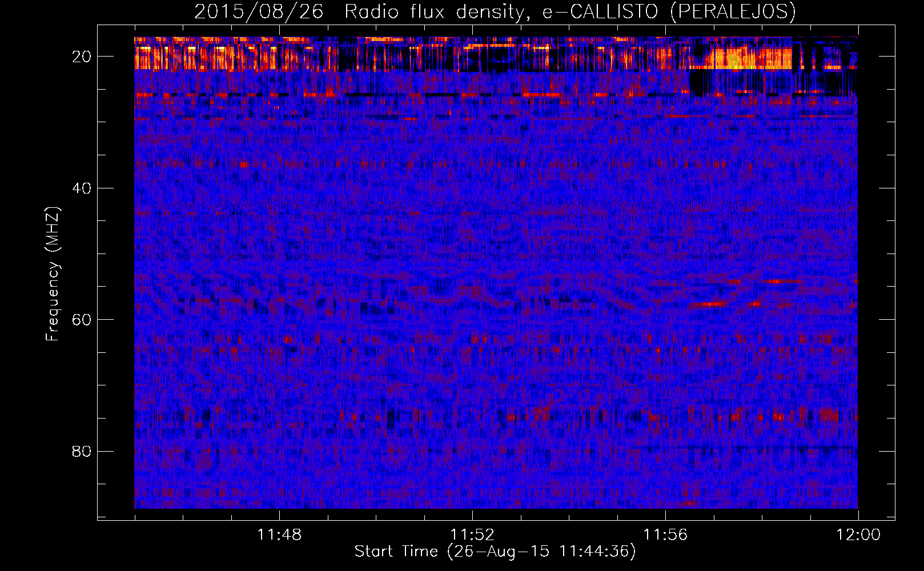Click the "80" frequency tick label
The image size is (924, 571).
(x=82, y=451)
